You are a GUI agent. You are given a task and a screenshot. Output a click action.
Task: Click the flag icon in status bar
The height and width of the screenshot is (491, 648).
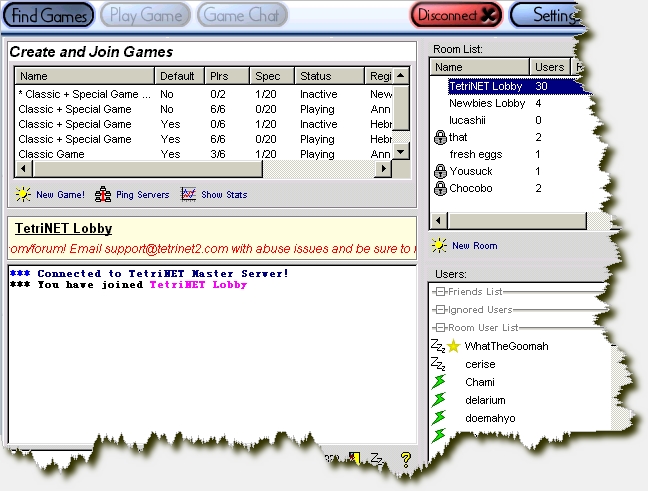(x=354, y=458)
